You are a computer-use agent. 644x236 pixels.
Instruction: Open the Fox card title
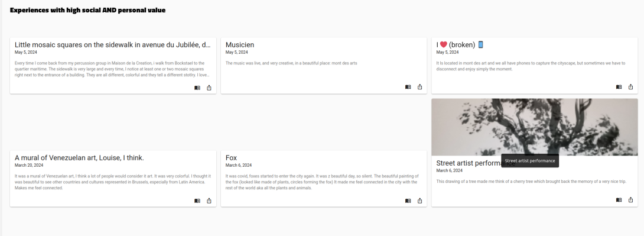pos(231,158)
